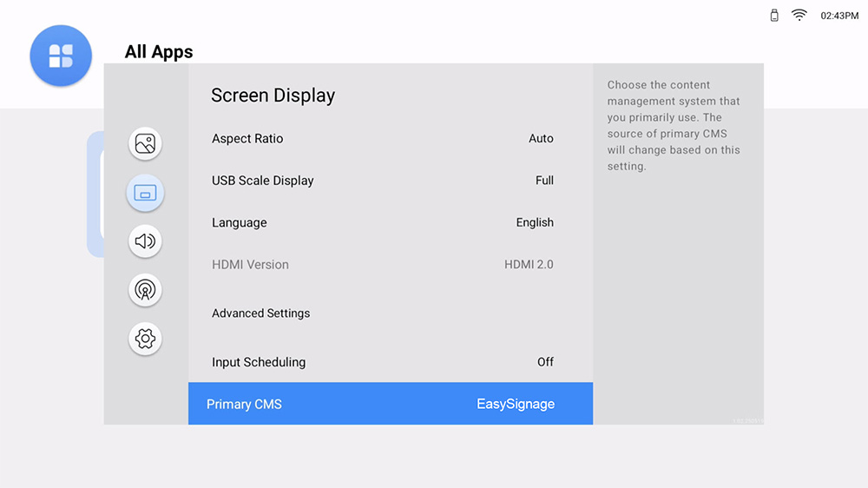Click the All Apps grid icon
Viewport: 868px width, 488px height.
tap(61, 56)
